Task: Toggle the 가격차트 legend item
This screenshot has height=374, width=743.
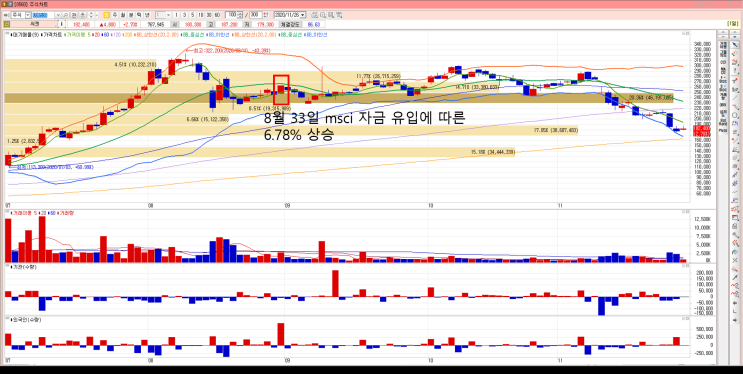Action: (x=51, y=34)
